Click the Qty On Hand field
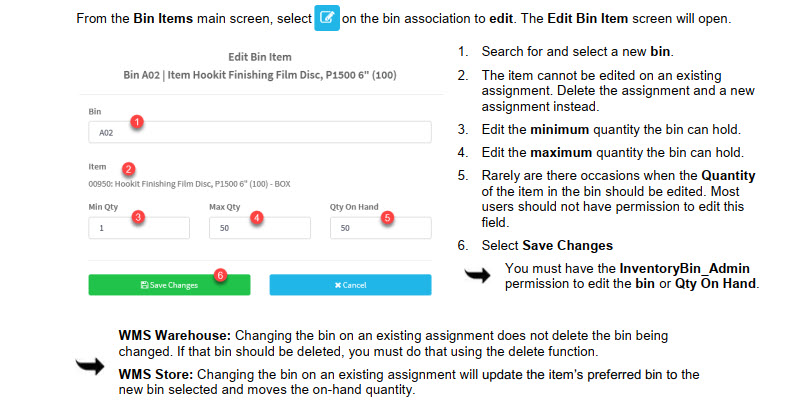Screen dimensions: 793x407 (x=380, y=228)
